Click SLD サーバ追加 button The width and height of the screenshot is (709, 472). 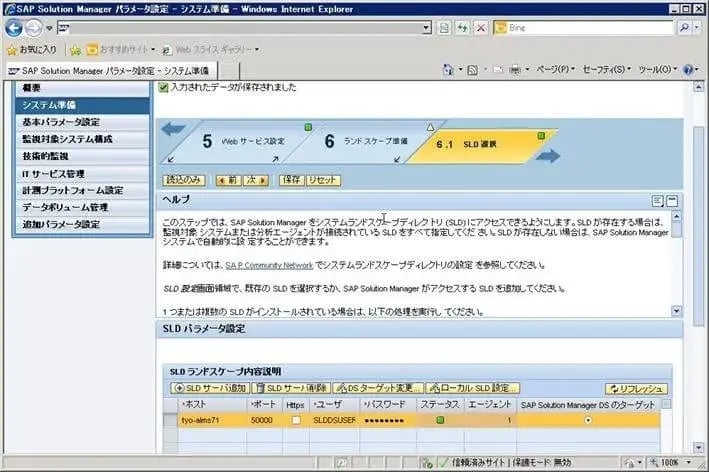pos(210,388)
